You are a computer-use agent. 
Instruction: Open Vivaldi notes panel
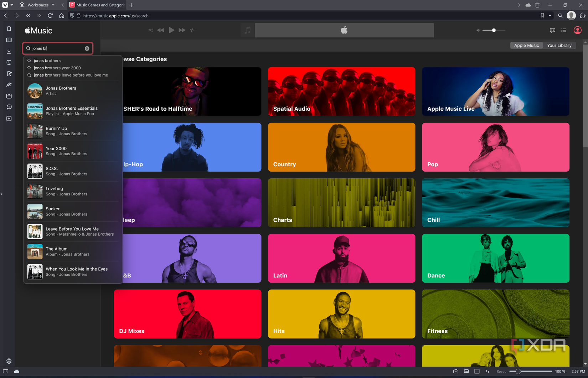9,74
